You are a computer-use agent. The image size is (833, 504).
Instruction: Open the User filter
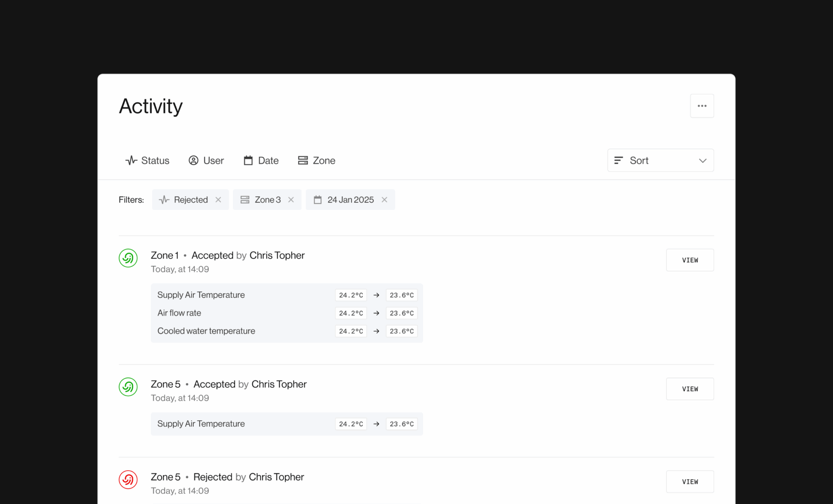pyautogui.click(x=206, y=160)
